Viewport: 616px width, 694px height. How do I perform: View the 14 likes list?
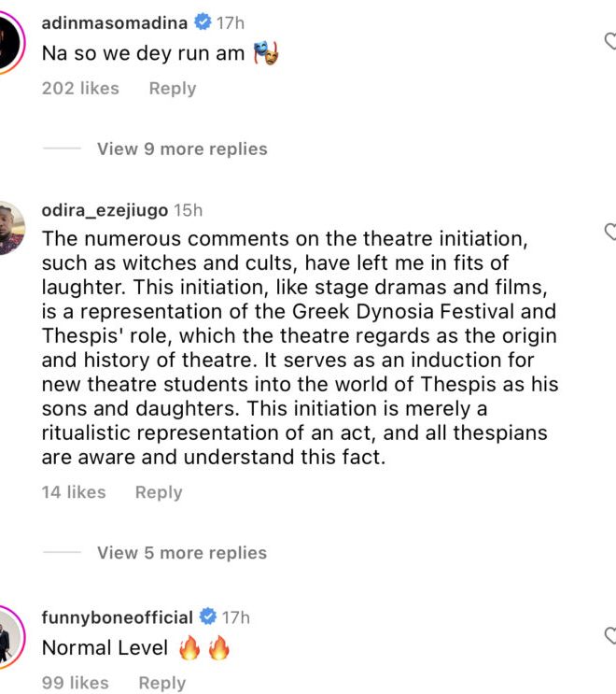tap(74, 492)
